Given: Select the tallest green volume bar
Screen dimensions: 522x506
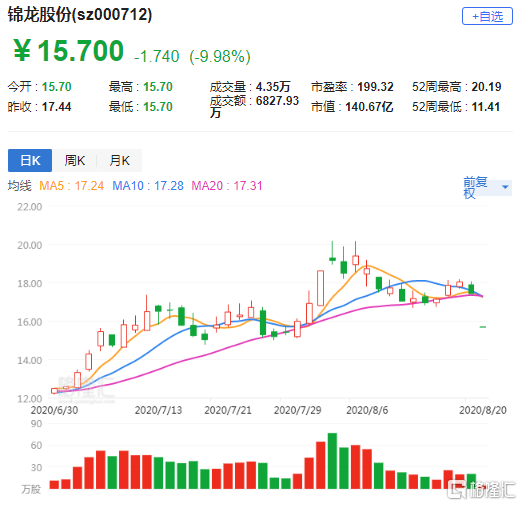Looking at the screenshot, I should coord(332,461).
